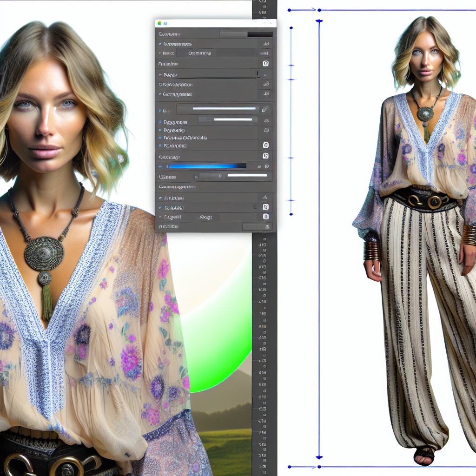Click the small triangle icon in the floating panel
Image resolution: width=476 pixels, height=476 pixels.
click(265, 197)
